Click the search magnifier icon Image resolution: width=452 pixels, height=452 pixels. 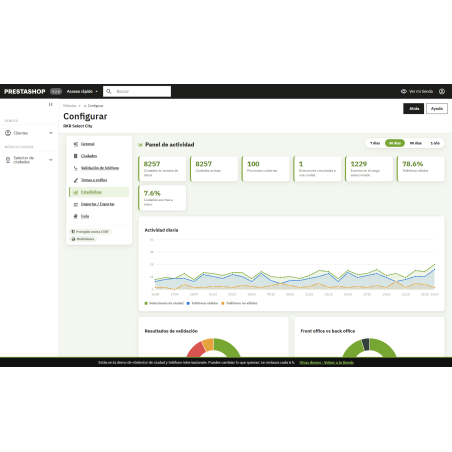(x=109, y=91)
